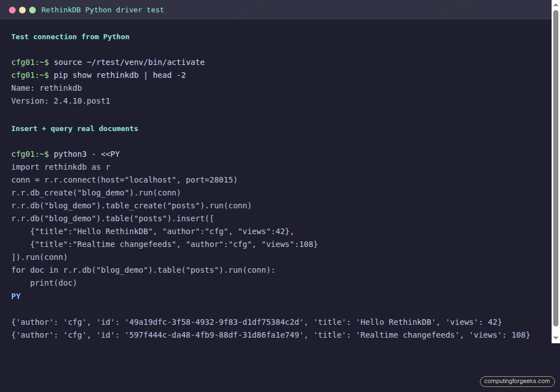
Task: Click the table("posts").insert([ line
Action: coord(113,218)
